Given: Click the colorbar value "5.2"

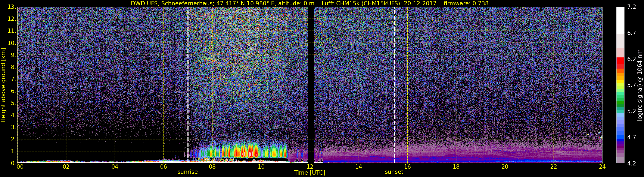Looking at the screenshot, I should coord(632,111).
